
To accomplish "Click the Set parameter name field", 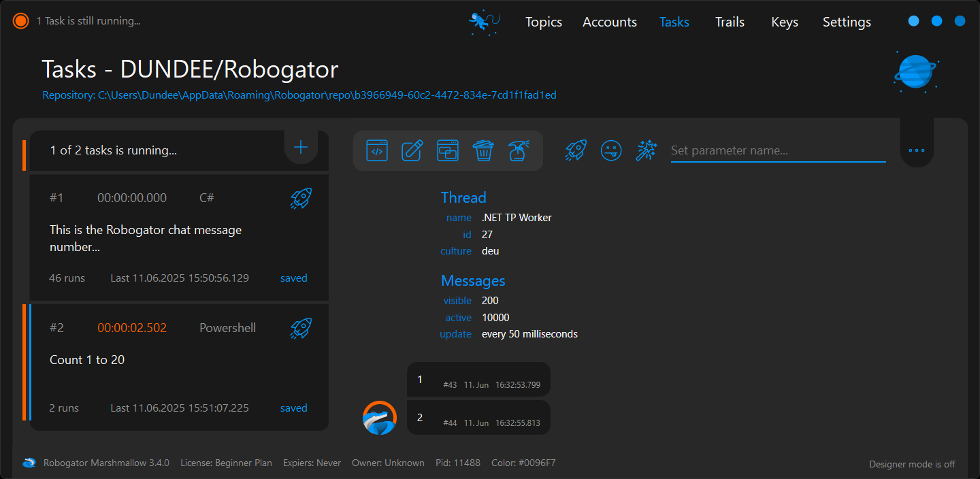I will click(x=778, y=150).
